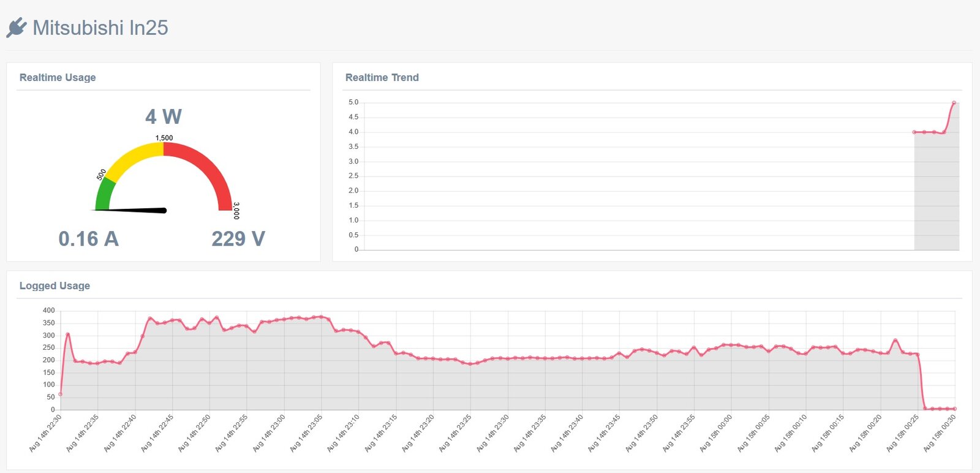Click the 2.5 y-axis label in Realtime Trend
This screenshot has width=980, height=473.
353,176
